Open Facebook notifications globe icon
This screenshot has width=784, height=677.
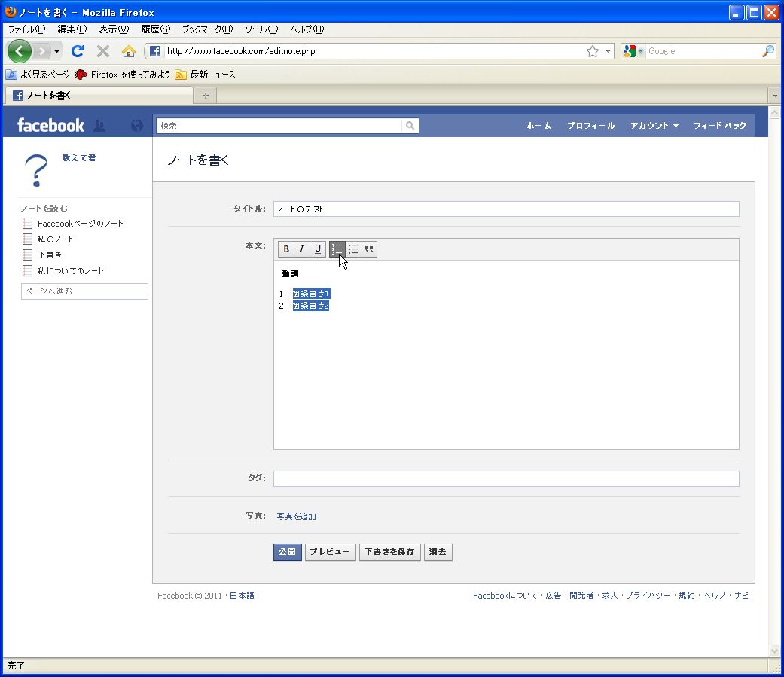point(136,126)
